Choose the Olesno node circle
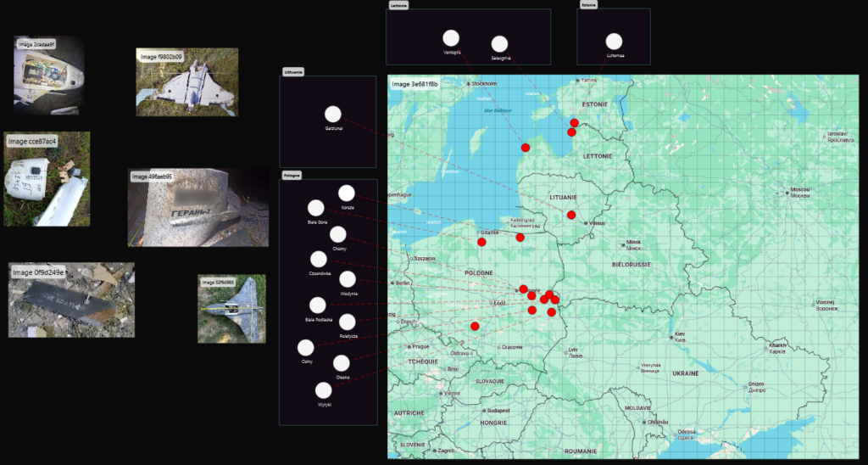868x465 pixels. (x=342, y=363)
